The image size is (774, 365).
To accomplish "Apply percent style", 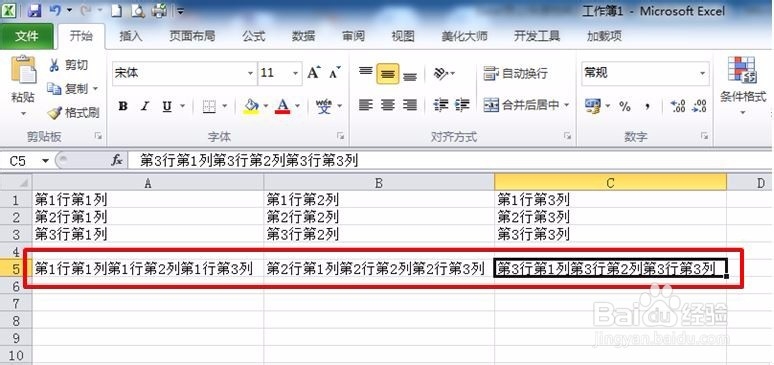I will pos(625,106).
